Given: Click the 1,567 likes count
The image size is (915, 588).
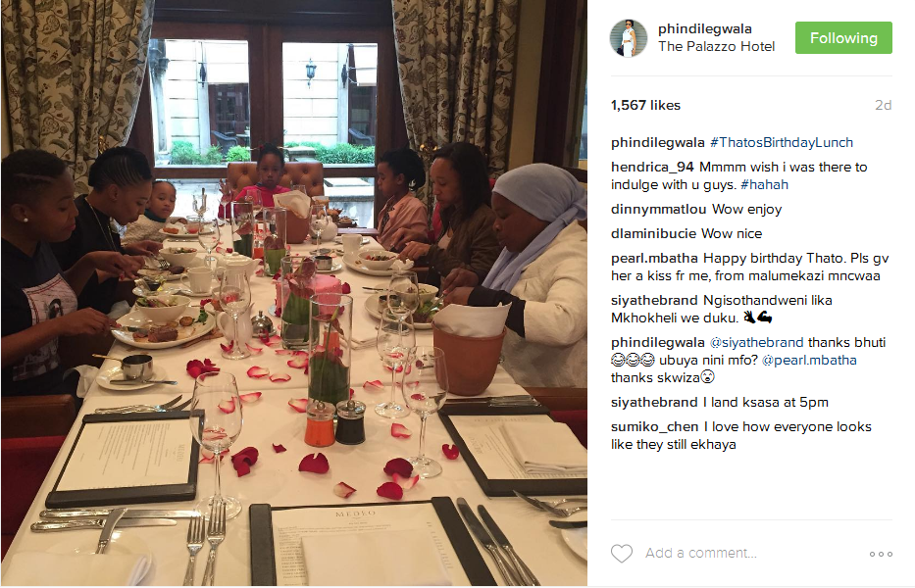Looking at the screenshot, I should [645, 106].
